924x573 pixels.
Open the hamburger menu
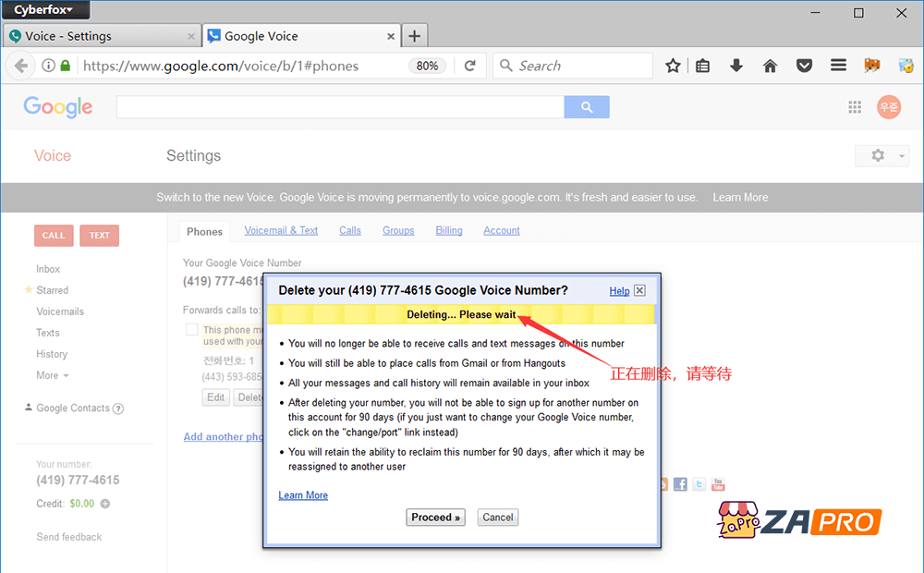coord(838,66)
